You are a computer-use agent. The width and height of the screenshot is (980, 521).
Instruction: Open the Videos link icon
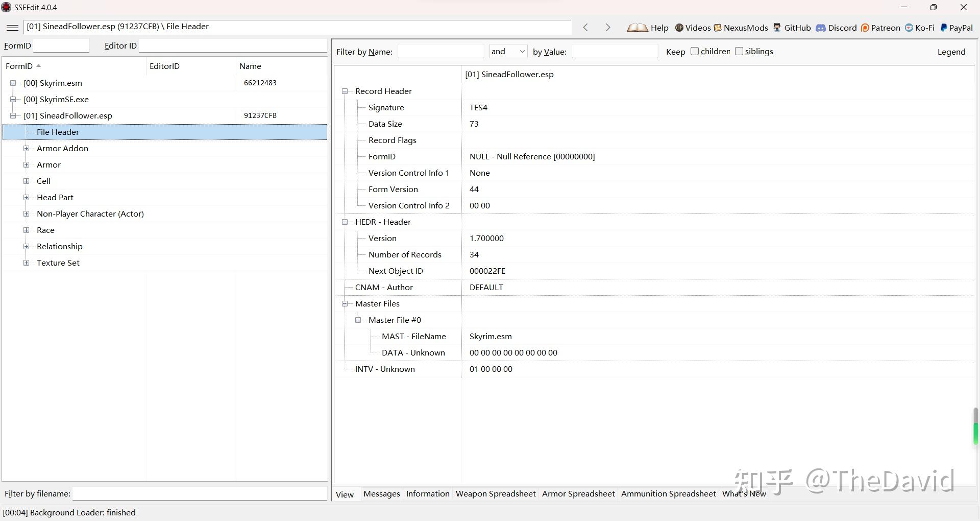point(679,28)
